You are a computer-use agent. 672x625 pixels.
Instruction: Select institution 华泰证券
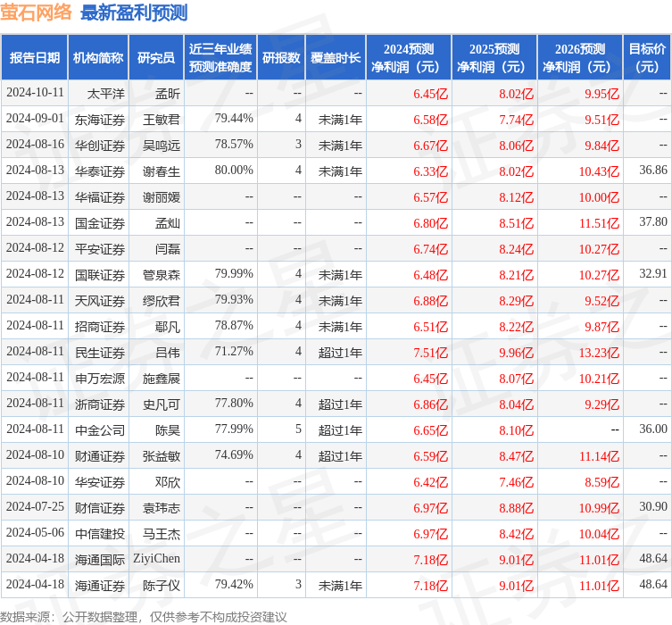99,171
